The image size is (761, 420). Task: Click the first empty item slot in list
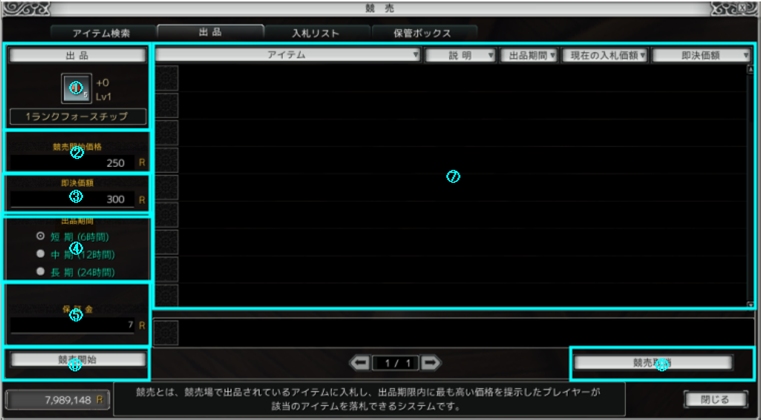pos(167,78)
